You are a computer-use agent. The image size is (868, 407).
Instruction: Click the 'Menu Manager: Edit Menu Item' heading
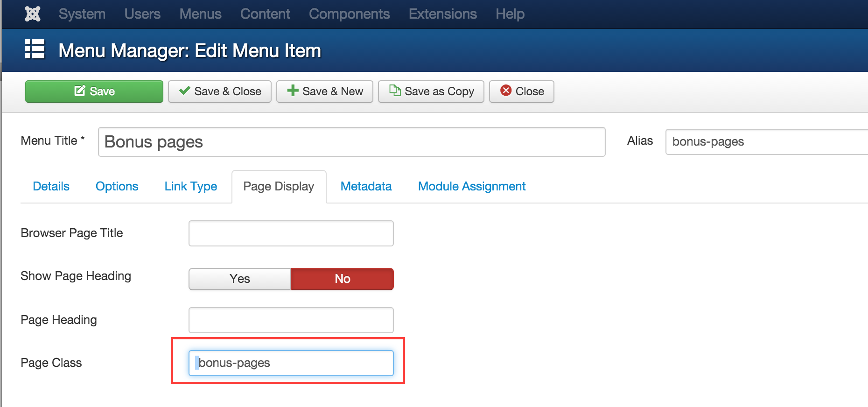coord(189,50)
